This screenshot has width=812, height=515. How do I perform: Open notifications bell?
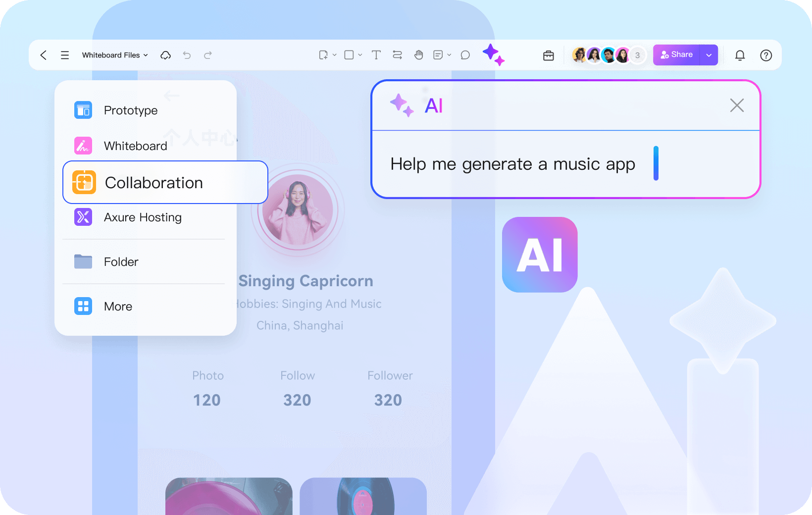(x=740, y=55)
